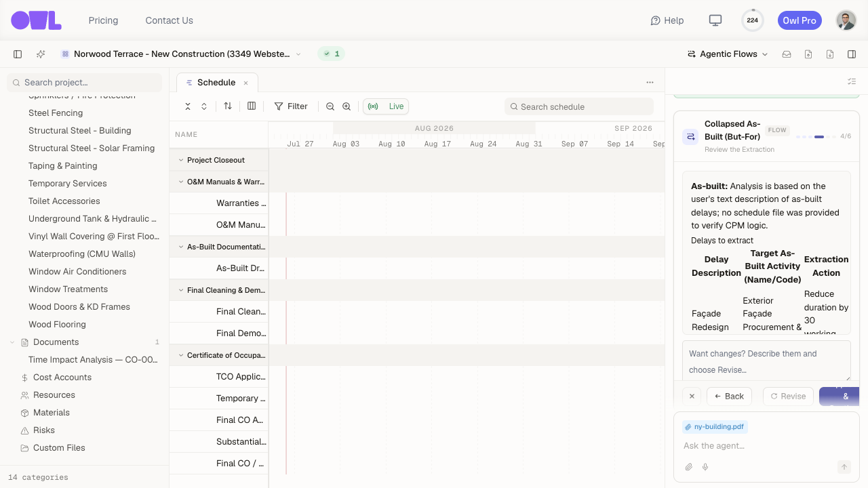Open the ny-building.pdf attachment chip
This screenshot has height=488, width=868.
tap(715, 427)
